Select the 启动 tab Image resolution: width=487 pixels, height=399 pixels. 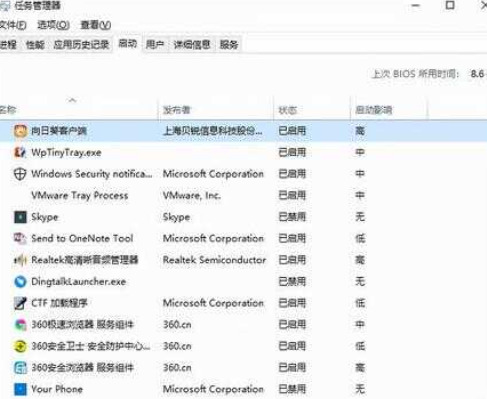128,44
